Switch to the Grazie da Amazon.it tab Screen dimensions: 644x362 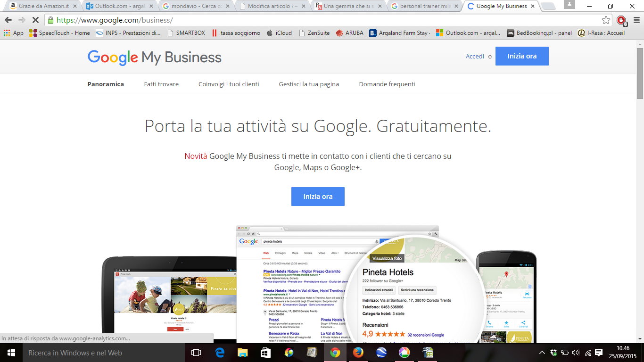click(x=43, y=7)
